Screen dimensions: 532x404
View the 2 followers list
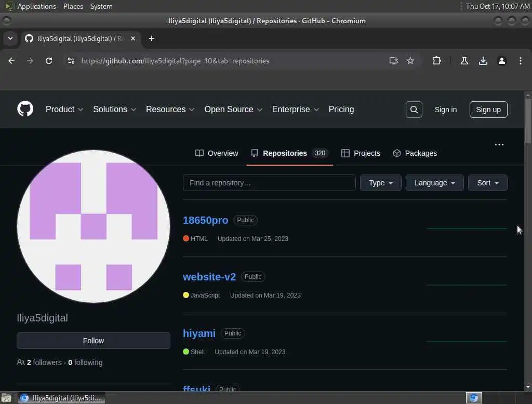(44, 362)
